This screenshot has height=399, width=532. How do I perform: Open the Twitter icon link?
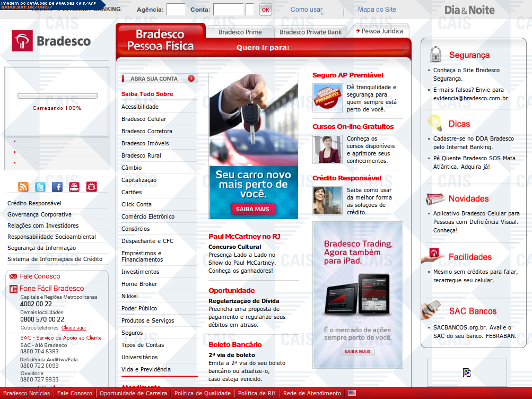40,187
